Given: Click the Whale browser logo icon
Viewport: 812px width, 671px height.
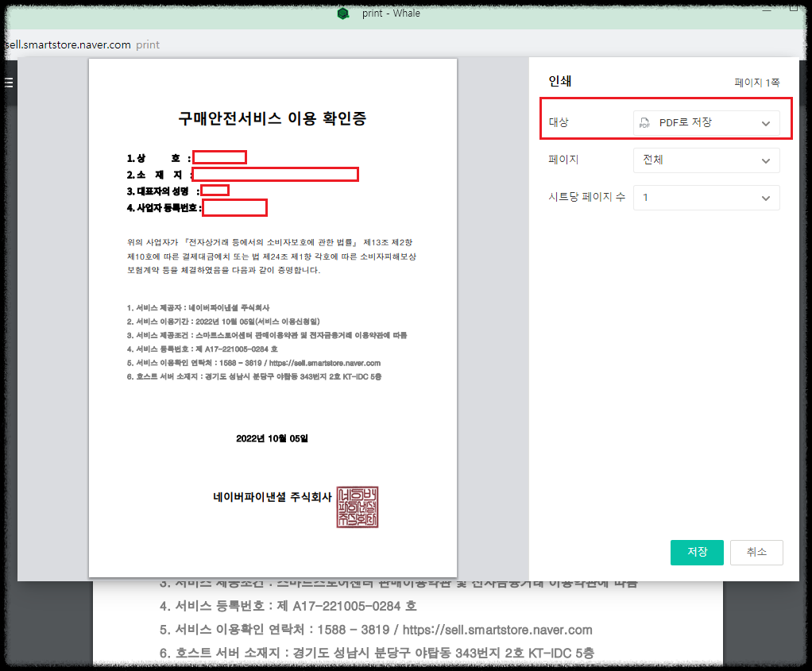Looking at the screenshot, I should click(342, 13).
